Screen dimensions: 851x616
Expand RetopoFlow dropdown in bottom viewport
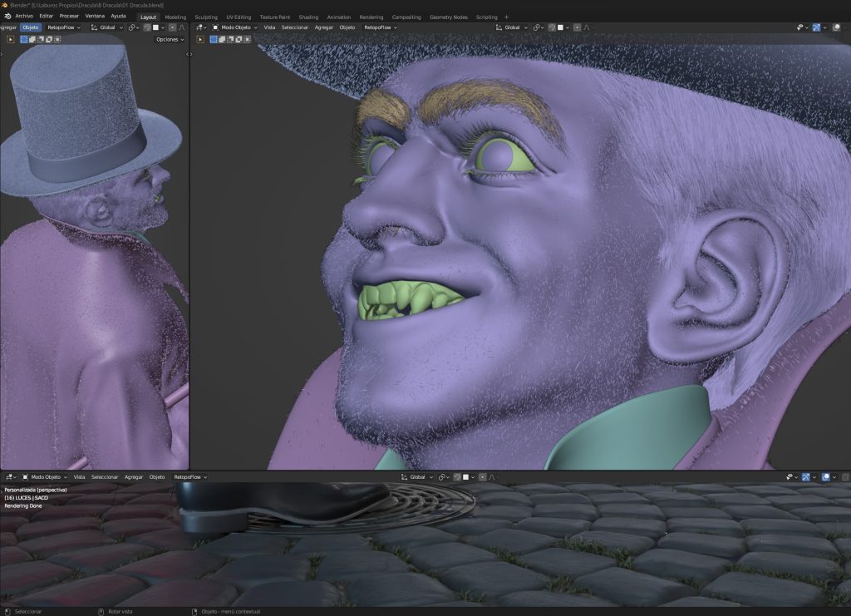coord(190,477)
